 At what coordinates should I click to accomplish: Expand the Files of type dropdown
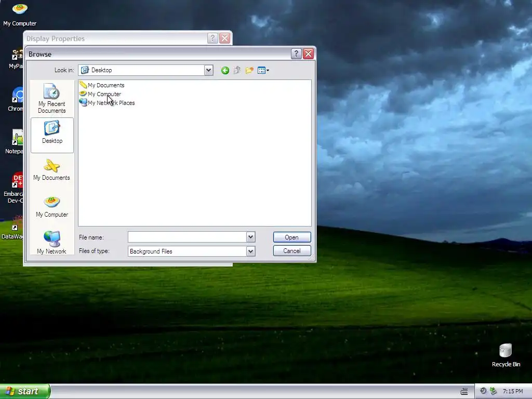tap(251, 251)
